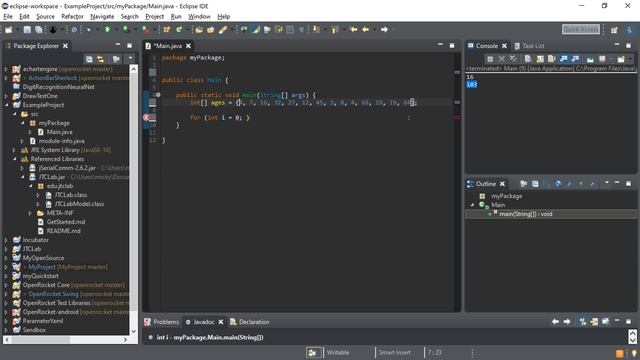Click the Javadoc back arrow icon
The image size is (640, 360).
(556, 322)
